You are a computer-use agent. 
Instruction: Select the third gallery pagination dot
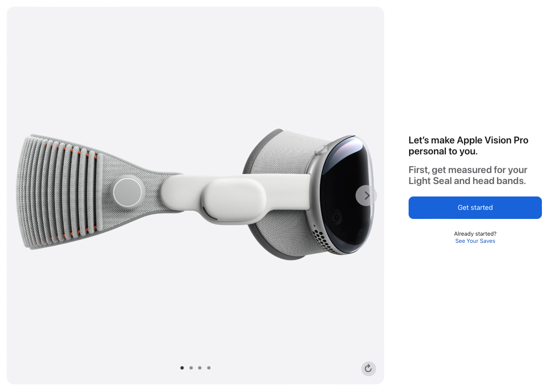pos(200,368)
